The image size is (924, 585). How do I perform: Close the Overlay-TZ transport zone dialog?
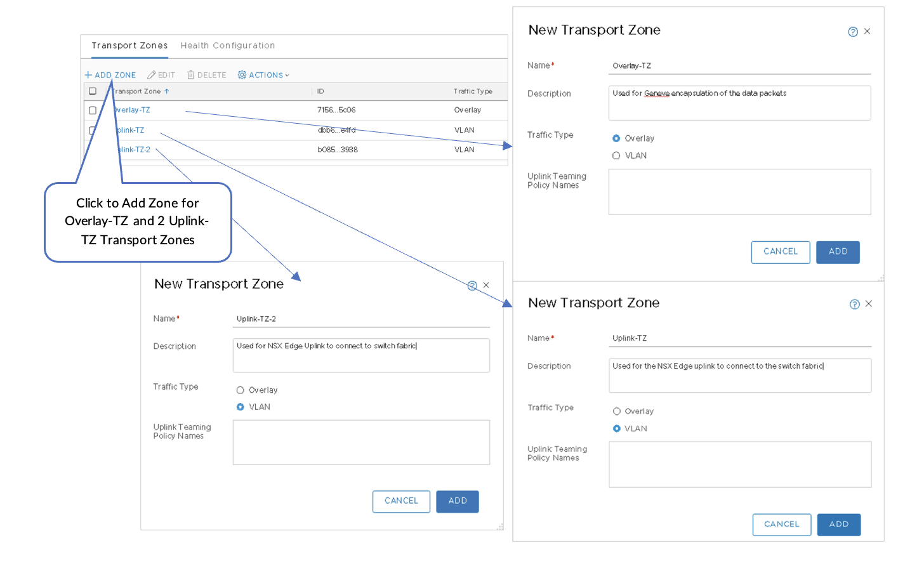coord(867,31)
